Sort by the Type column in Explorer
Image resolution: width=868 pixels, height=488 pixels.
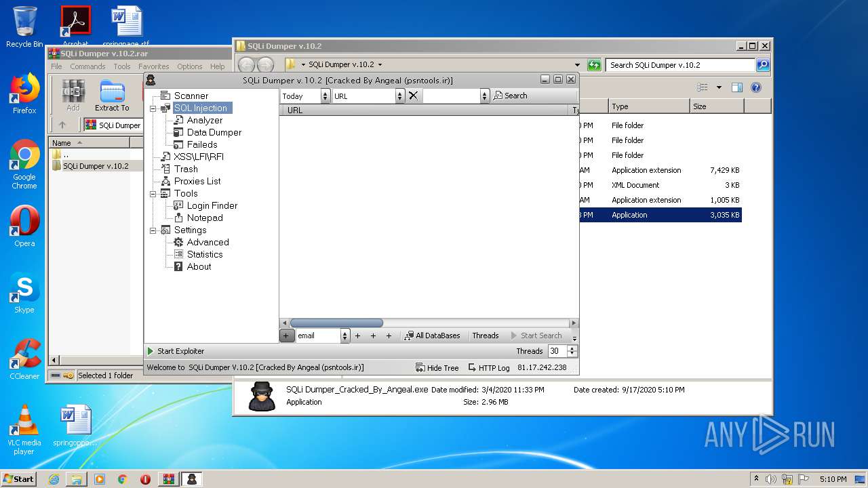point(649,106)
